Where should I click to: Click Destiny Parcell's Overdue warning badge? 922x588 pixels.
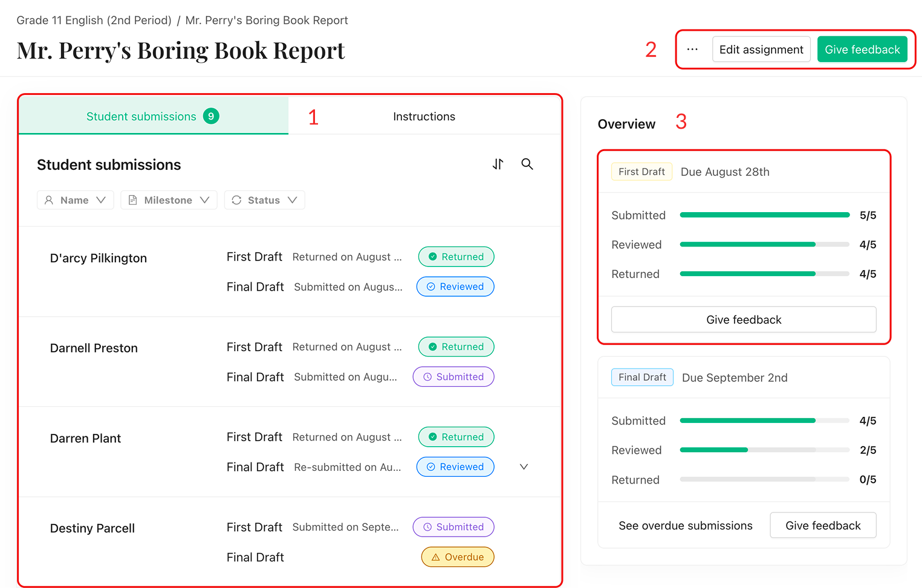click(458, 557)
